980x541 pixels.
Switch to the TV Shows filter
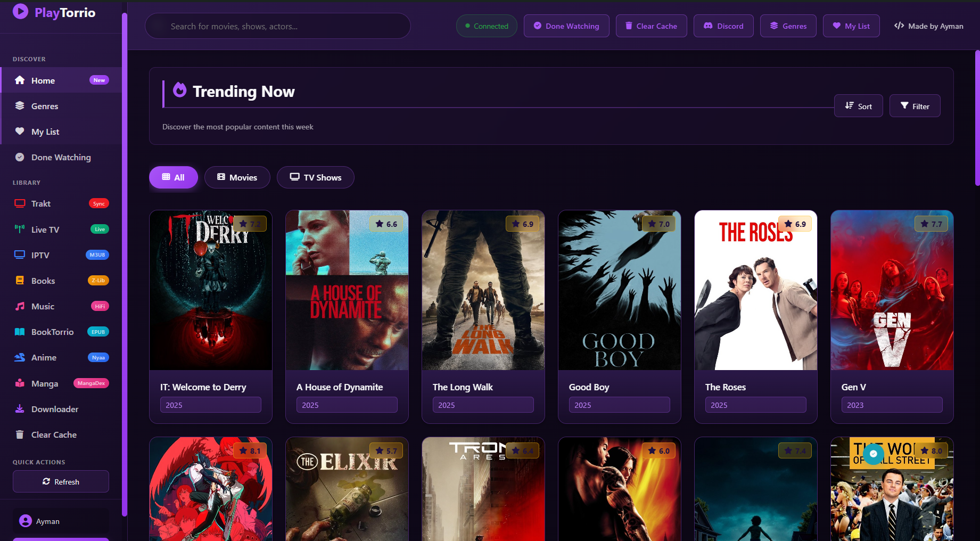coord(315,177)
